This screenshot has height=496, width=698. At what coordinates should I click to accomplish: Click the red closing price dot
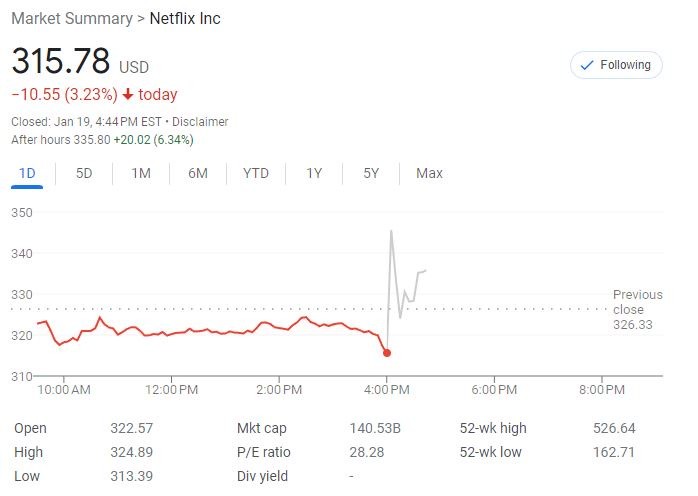point(387,353)
